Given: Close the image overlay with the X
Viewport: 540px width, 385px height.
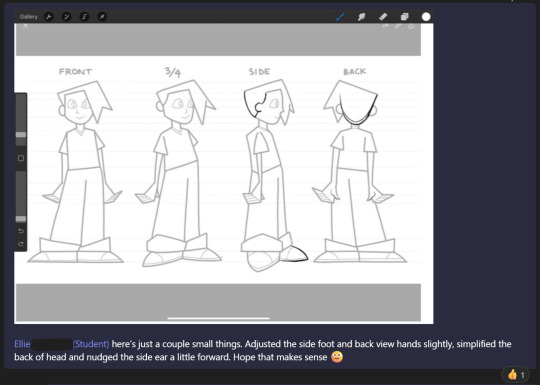Looking at the screenshot, I should tap(26, 25).
